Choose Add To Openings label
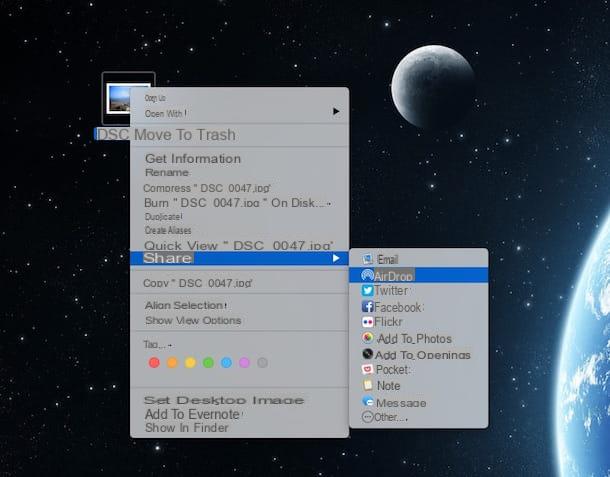 click(x=422, y=354)
